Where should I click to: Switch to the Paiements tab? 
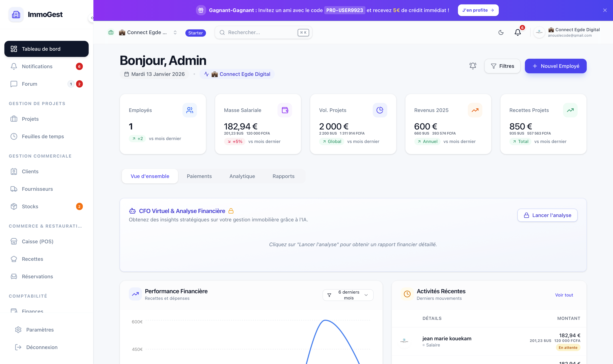click(x=199, y=176)
